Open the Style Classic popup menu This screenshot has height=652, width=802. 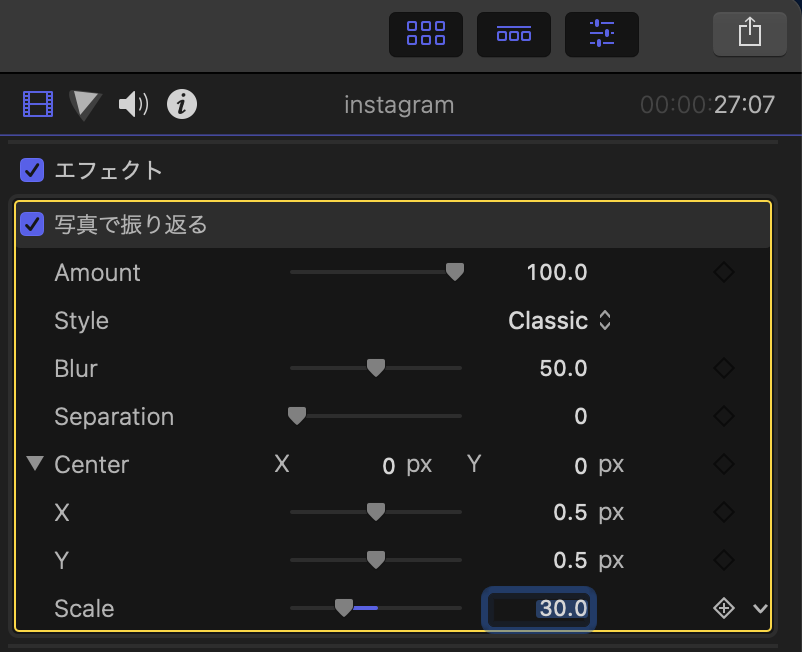coord(559,321)
